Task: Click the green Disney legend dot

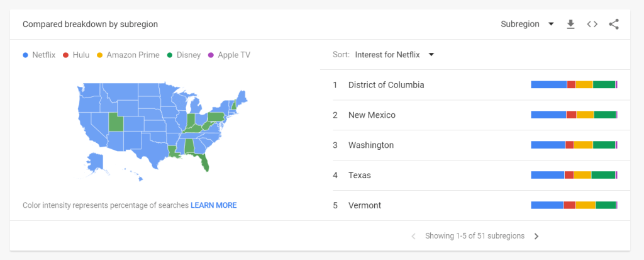Action: coord(171,55)
